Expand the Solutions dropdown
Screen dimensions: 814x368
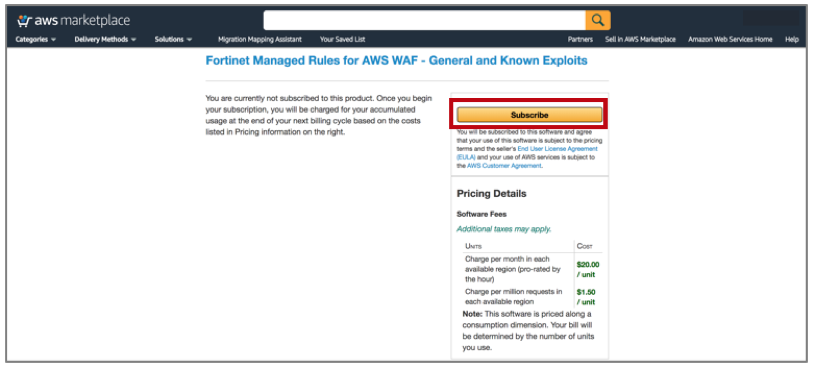[173, 39]
